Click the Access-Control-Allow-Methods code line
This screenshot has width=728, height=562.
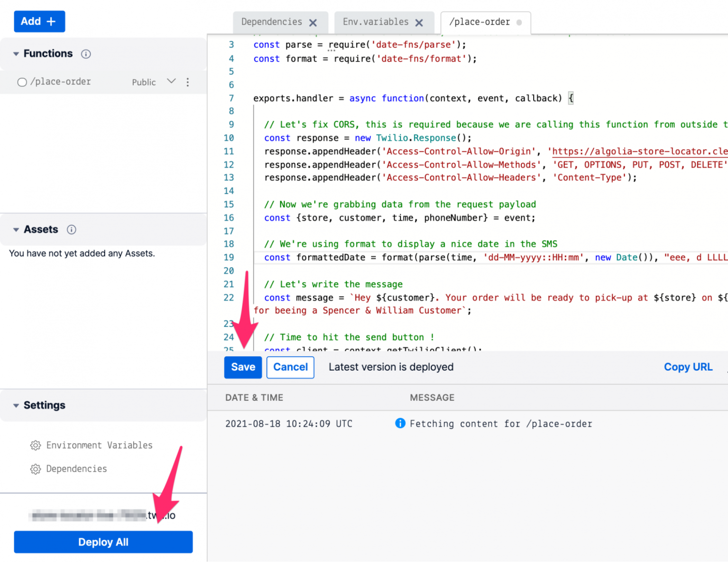point(496,165)
